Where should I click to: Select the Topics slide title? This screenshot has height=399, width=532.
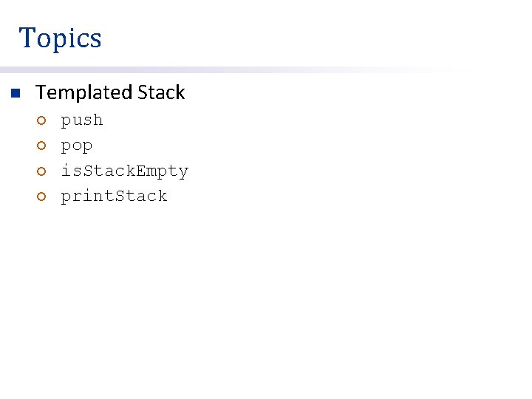60,38
